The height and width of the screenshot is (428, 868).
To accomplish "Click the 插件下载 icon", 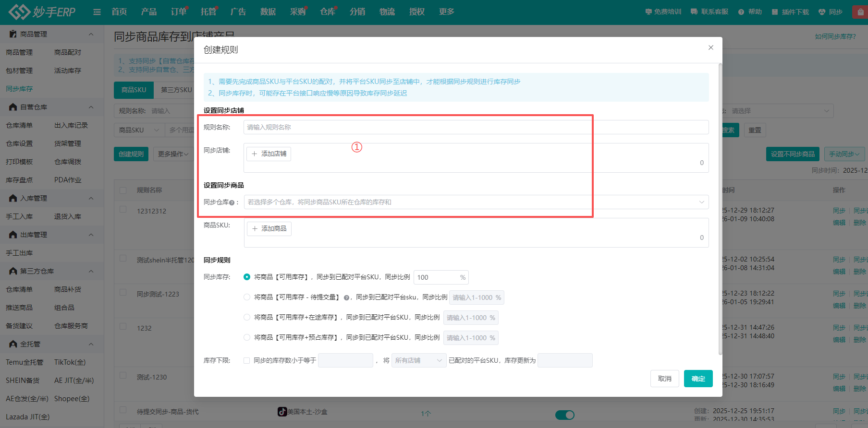I will pyautogui.click(x=775, y=12).
